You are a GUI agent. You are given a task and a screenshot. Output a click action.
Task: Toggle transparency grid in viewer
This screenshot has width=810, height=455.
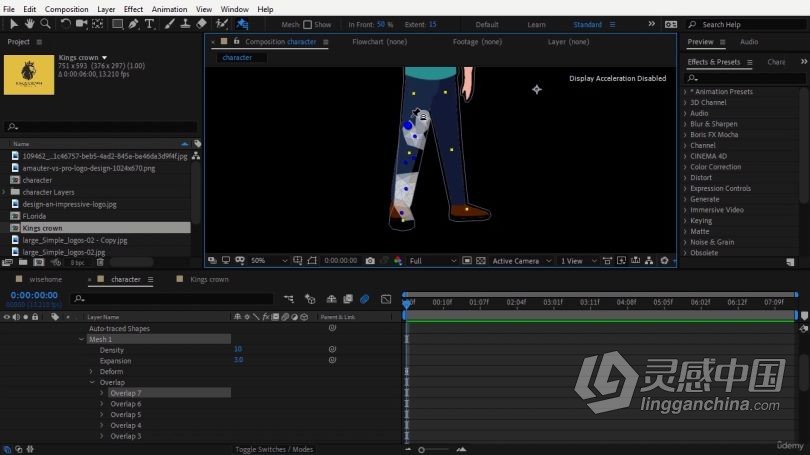click(x=481, y=261)
